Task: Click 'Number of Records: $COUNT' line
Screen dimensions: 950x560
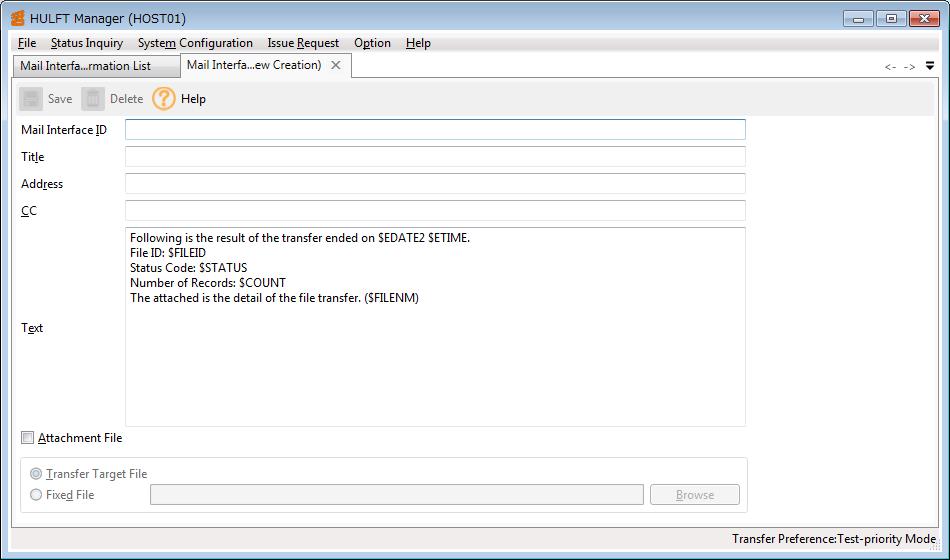Action: 208,283
